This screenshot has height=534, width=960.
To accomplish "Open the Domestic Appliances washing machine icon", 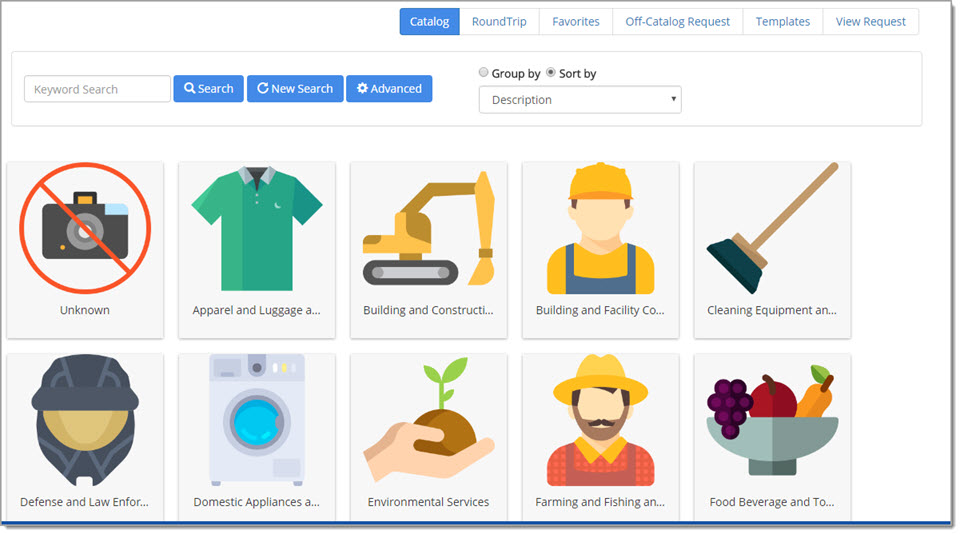I will [x=257, y=420].
